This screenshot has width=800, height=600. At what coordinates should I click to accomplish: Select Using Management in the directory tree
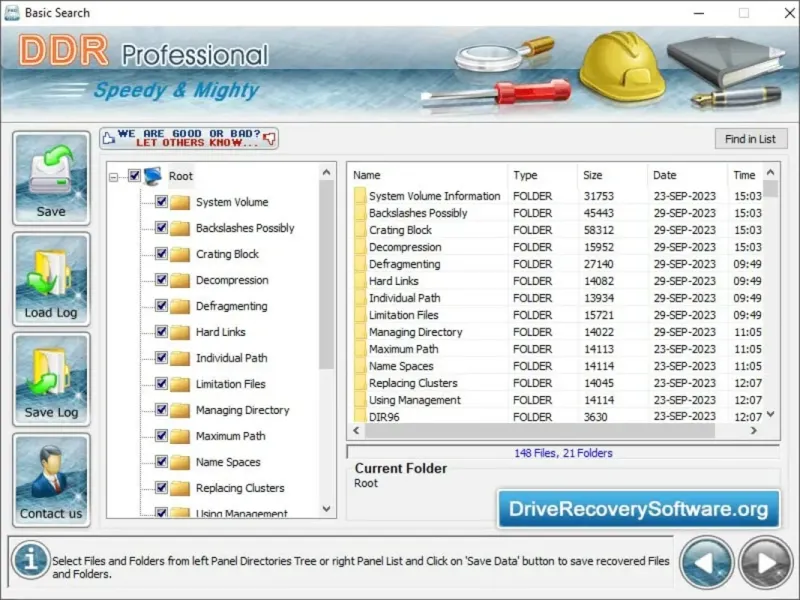coord(242,513)
